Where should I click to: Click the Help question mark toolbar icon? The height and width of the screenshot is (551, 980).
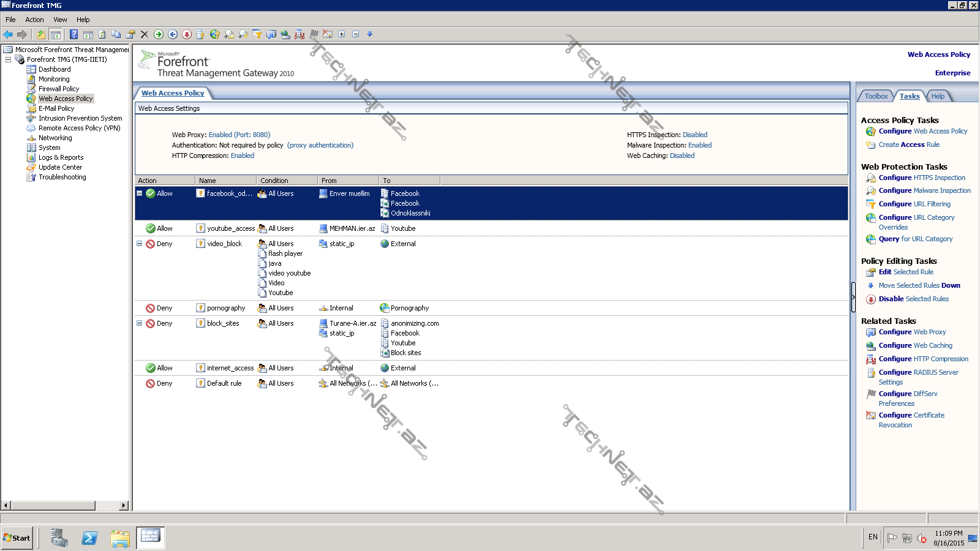tap(73, 34)
